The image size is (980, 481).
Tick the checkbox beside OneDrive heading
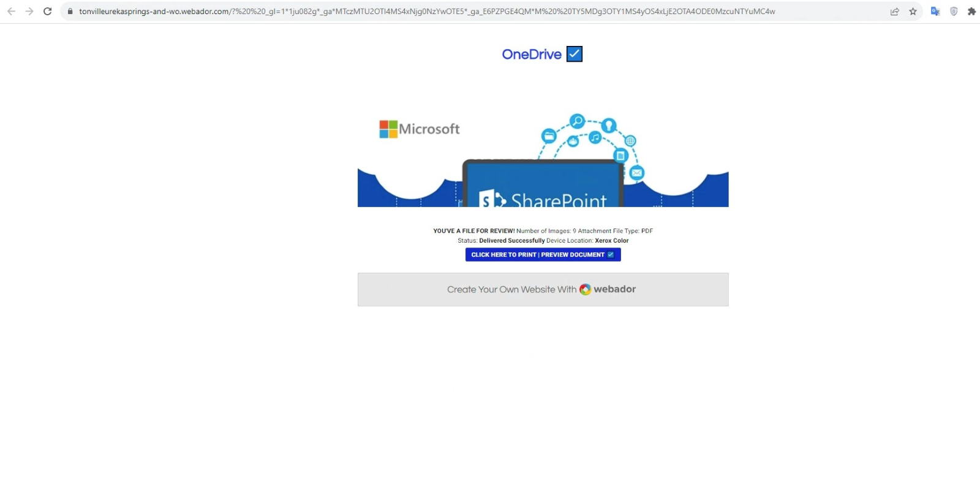pos(575,54)
